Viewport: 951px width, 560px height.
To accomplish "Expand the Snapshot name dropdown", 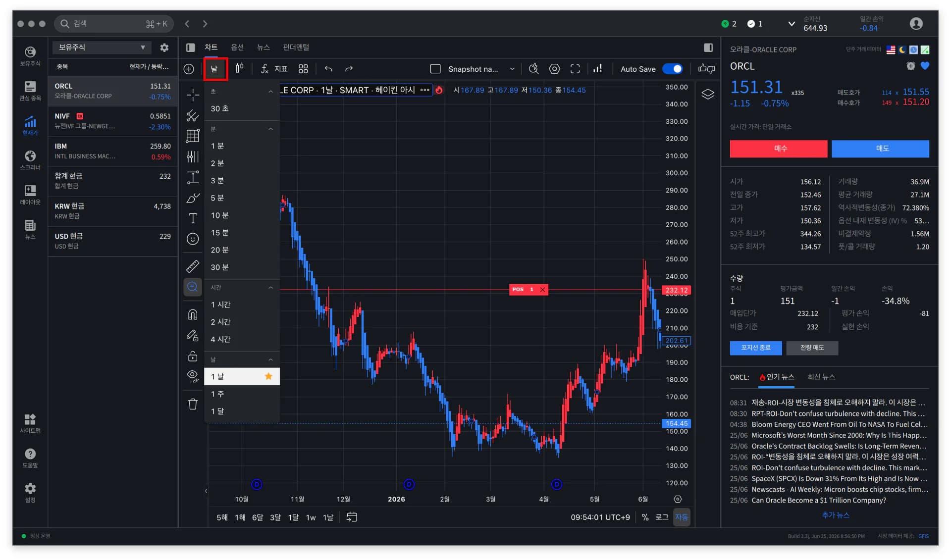I will (512, 69).
